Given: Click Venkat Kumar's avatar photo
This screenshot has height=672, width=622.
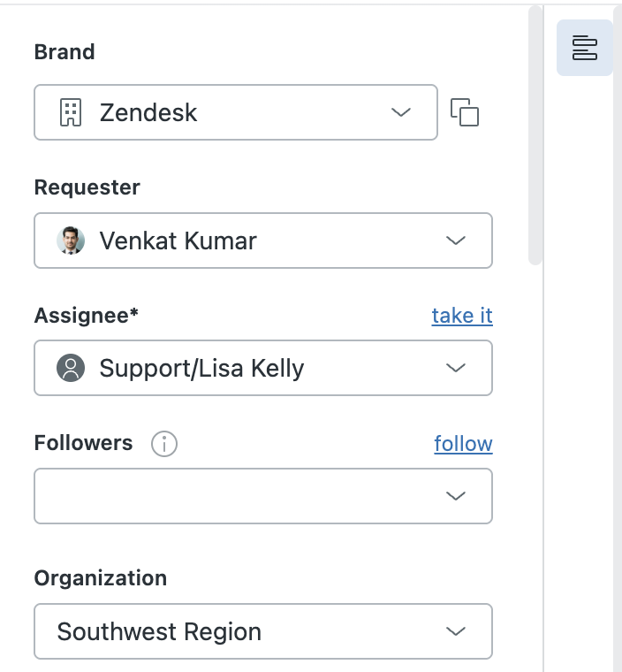Looking at the screenshot, I should pos(71,241).
